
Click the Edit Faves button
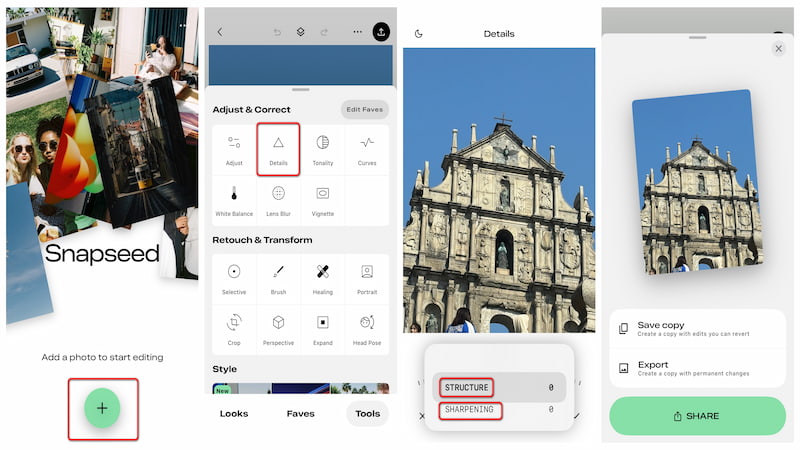364,109
